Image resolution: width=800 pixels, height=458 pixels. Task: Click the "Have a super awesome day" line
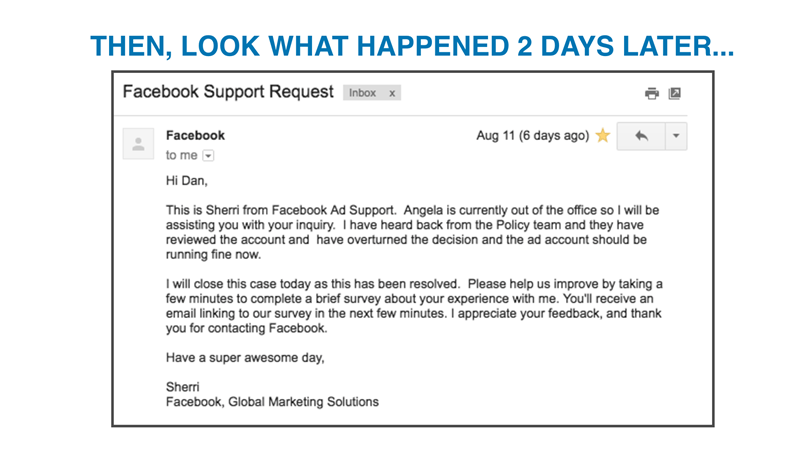(245, 357)
